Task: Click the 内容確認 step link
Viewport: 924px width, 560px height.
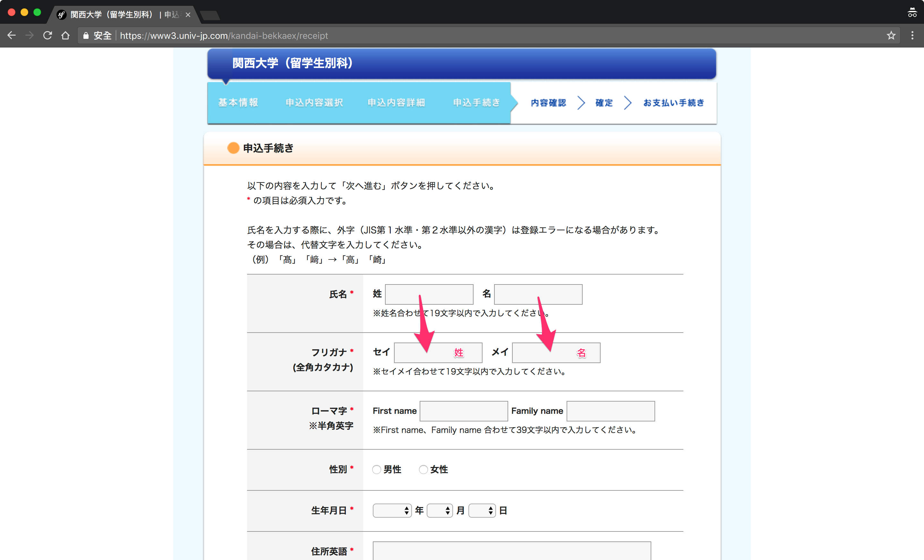Action: (548, 103)
